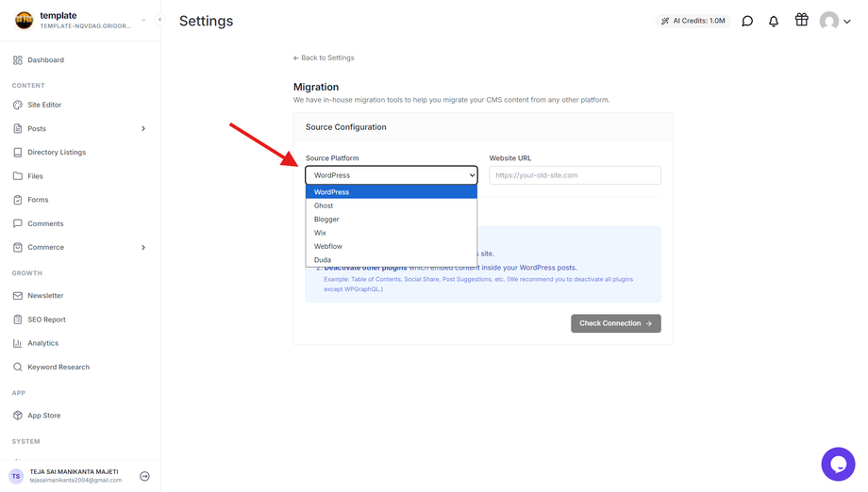This screenshot has height=492, width=868.
Task: Click the template site name
Action: tap(58, 15)
